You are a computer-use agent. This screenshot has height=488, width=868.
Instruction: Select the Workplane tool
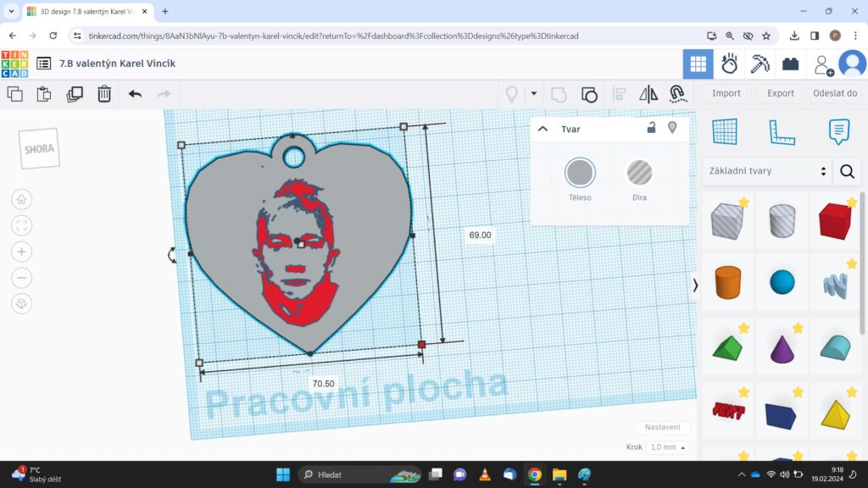tap(725, 131)
